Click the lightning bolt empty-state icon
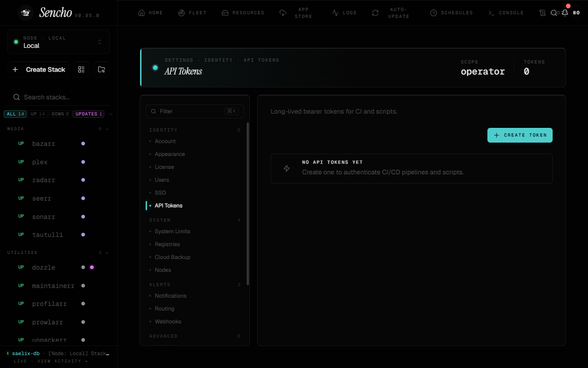 [287, 168]
